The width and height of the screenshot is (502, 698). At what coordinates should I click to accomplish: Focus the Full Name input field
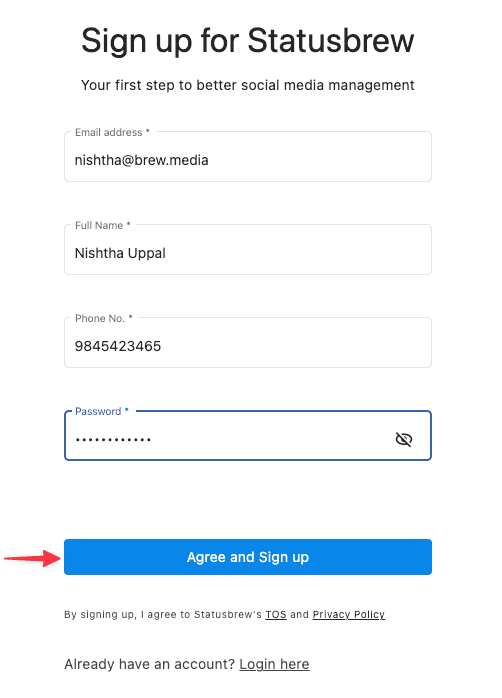click(x=248, y=250)
